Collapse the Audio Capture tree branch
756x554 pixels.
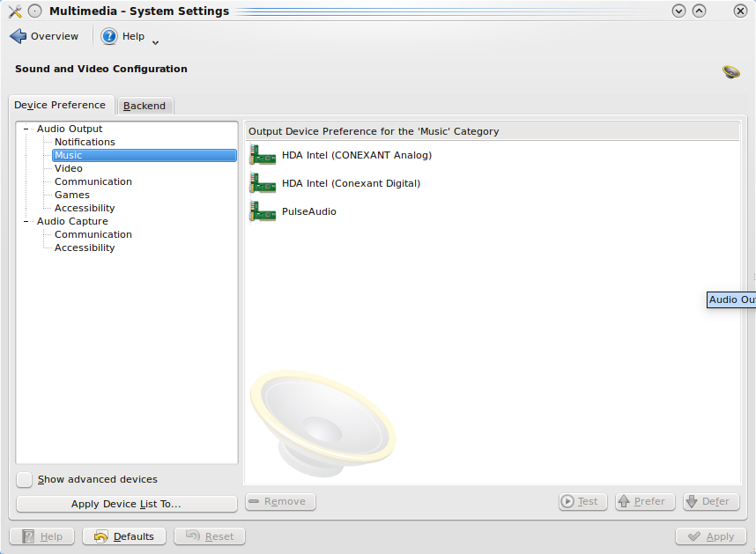click(x=27, y=222)
